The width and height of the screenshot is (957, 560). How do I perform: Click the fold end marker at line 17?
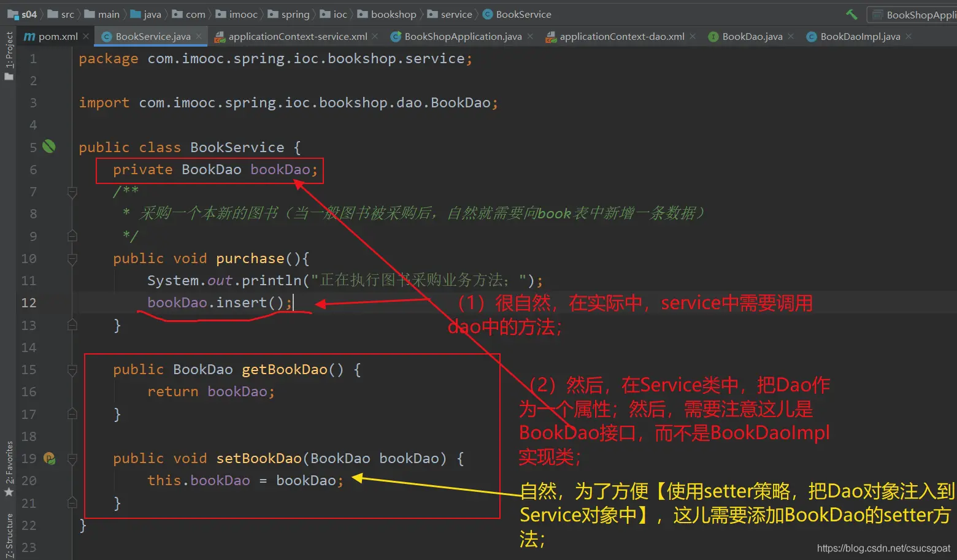(x=72, y=414)
